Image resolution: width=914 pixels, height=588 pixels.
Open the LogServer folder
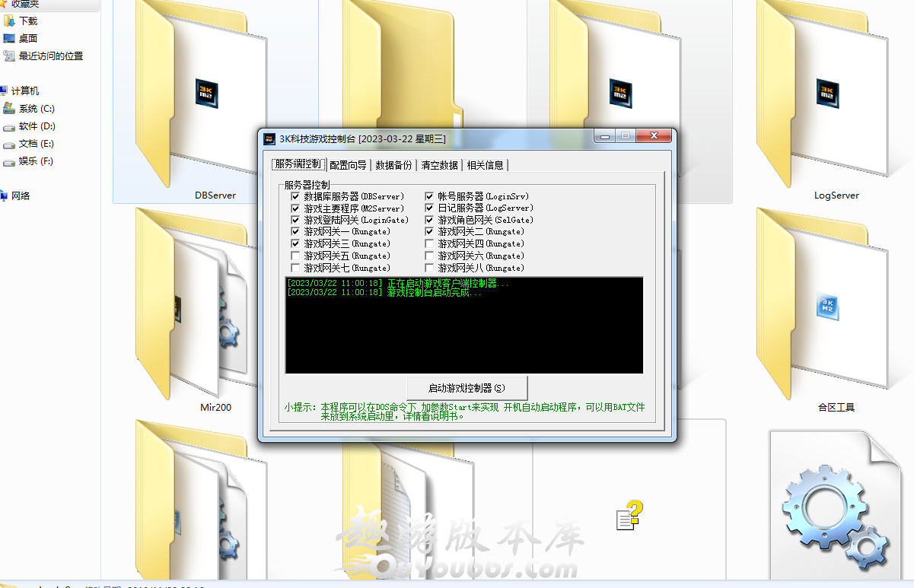click(x=836, y=99)
